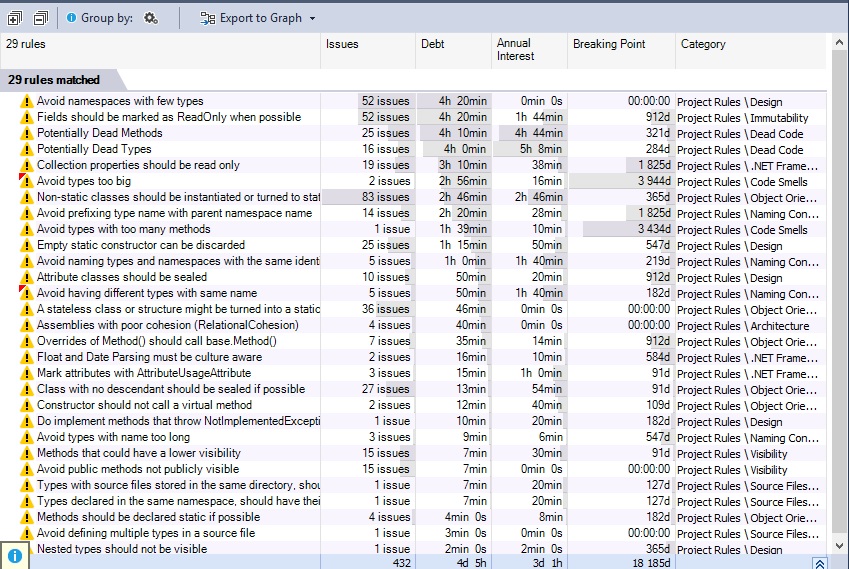Screen dimensions: 849x569
Task: Click warning icon beside Potentially Dead Methods
Action: click(x=26, y=133)
